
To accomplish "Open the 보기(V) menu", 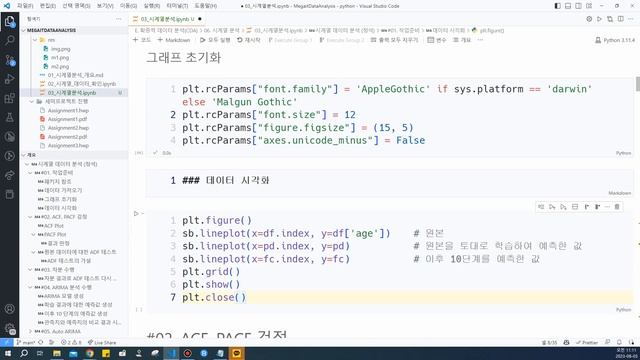I will click(x=105, y=6).
